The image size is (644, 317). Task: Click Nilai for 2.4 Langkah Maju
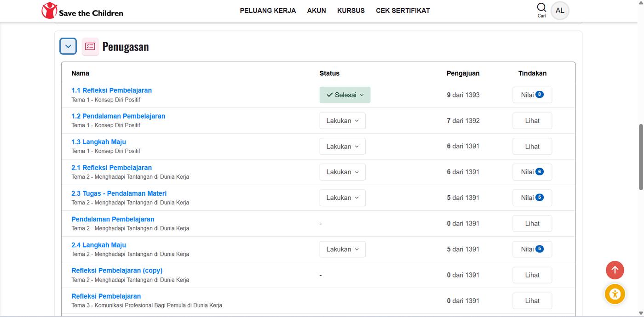(x=532, y=249)
